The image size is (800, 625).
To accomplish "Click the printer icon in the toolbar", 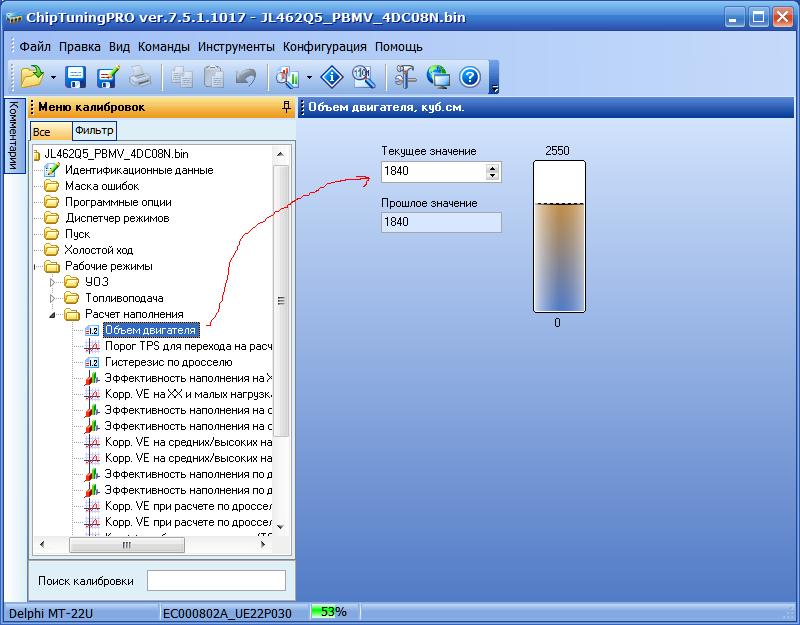I will 139,77.
